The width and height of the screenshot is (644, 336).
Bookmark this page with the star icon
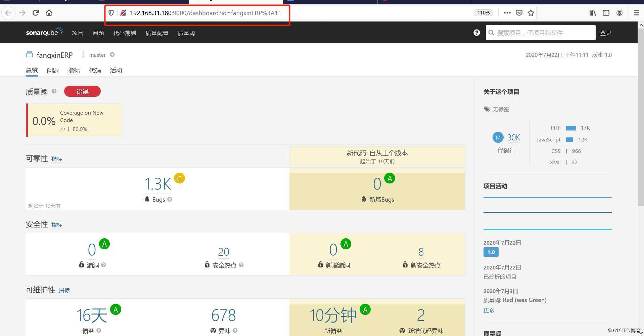tap(531, 13)
